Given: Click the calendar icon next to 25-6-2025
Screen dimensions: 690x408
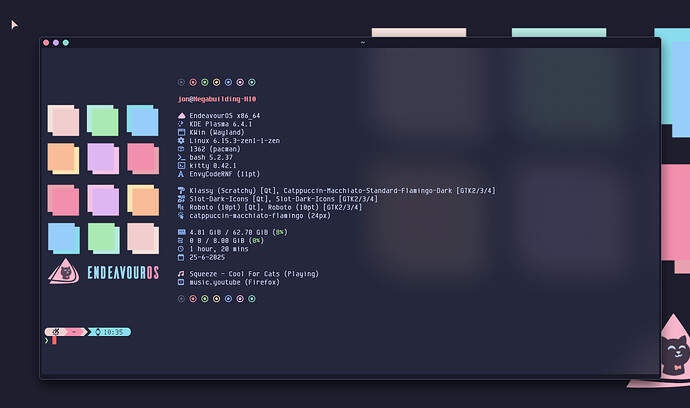Looking at the screenshot, I should (x=181, y=256).
